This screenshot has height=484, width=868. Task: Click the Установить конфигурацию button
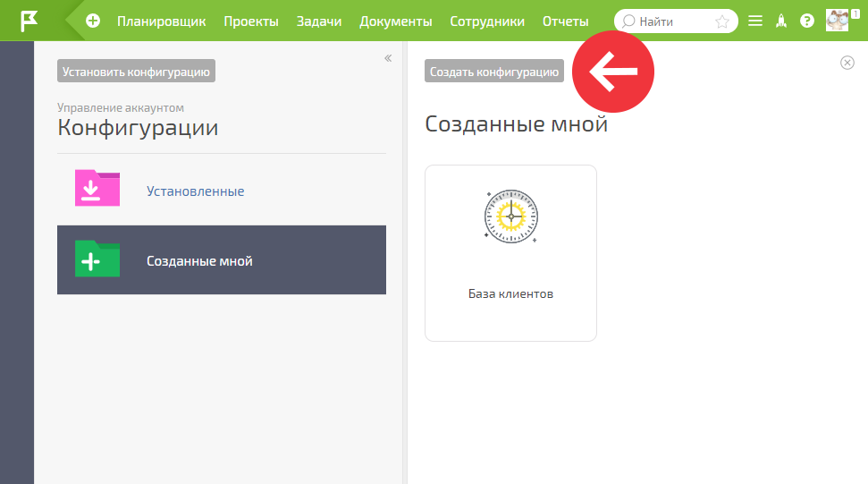coord(136,72)
